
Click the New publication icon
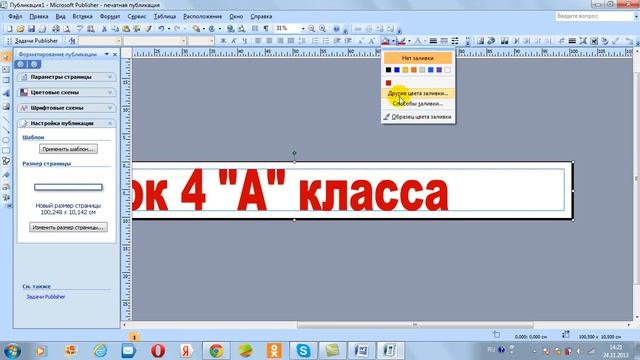[9, 29]
